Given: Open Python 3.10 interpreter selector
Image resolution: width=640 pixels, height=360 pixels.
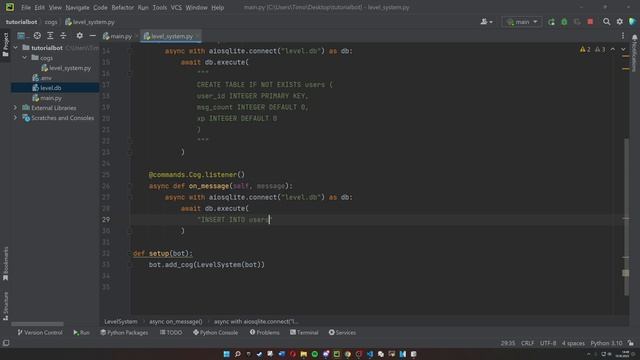Looking at the screenshot, I should 606,343.
